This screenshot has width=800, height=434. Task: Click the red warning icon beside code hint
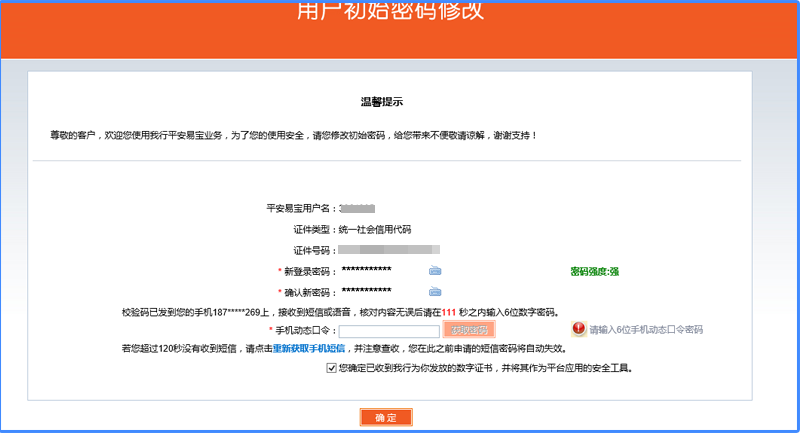click(x=579, y=329)
